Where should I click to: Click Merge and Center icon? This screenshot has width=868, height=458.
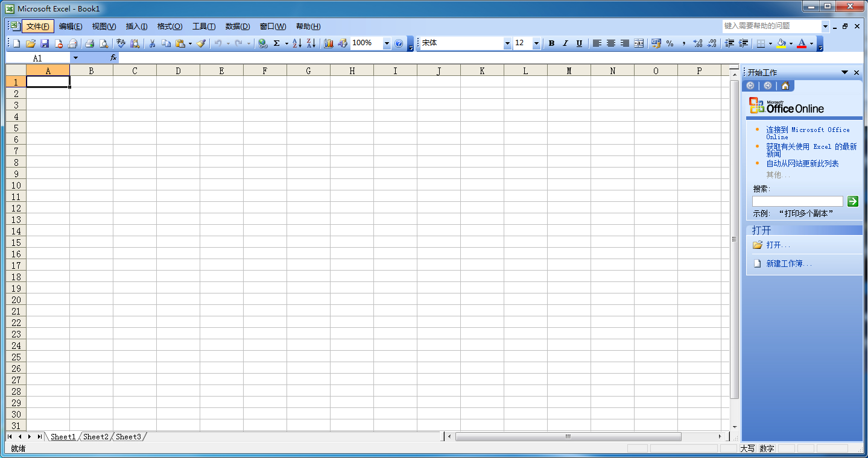click(x=639, y=43)
